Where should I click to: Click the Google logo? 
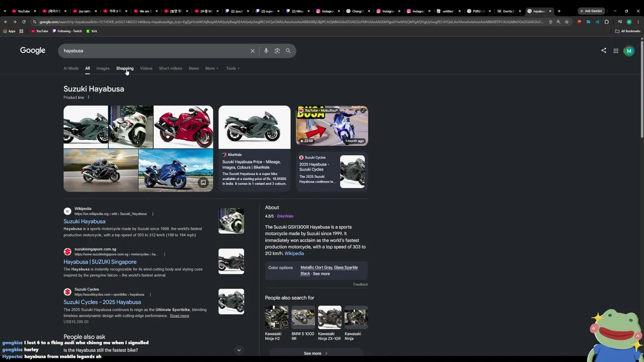pos(33,51)
